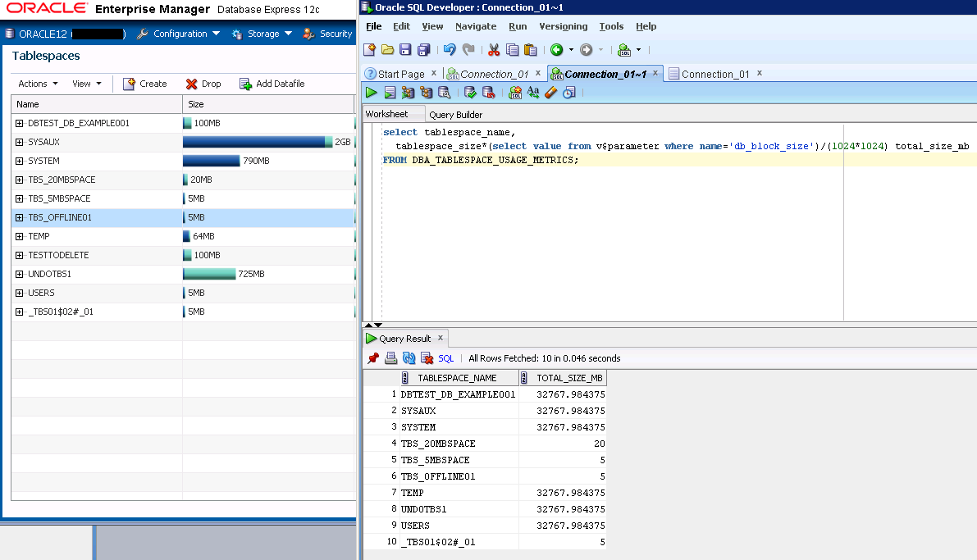Click the Drop button in Tablespaces toolbar
Image resolution: width=977 pixels, height=560 pixels.
click(x=203, y=84)
